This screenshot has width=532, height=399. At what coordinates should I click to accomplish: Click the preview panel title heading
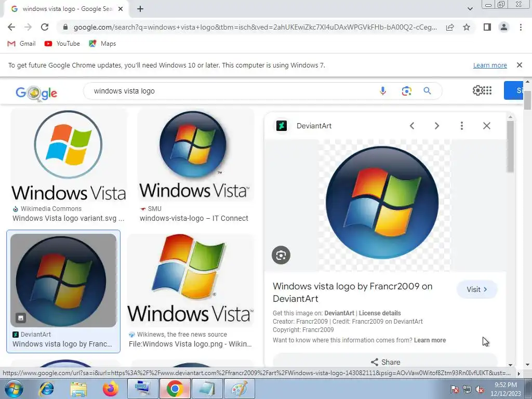[x=353, y=292]
